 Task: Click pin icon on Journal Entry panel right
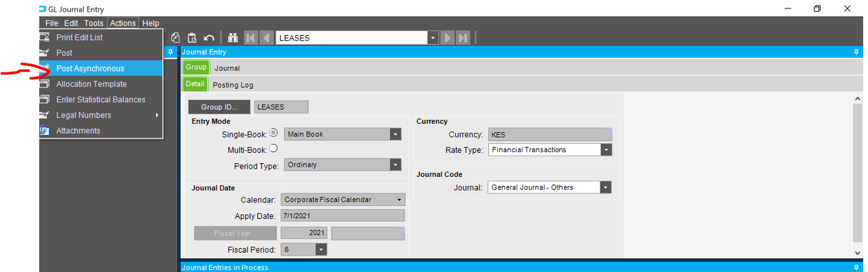[x=856, y=52]
